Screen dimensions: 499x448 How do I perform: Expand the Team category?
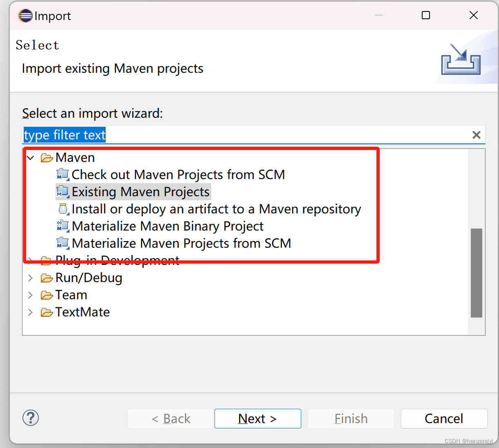click(30, 295)
